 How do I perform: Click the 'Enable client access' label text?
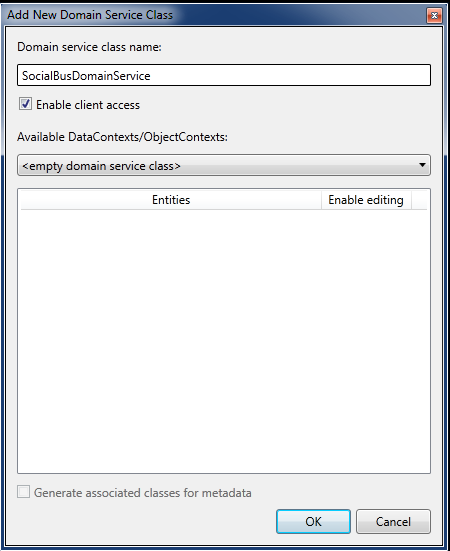[88, 105]
